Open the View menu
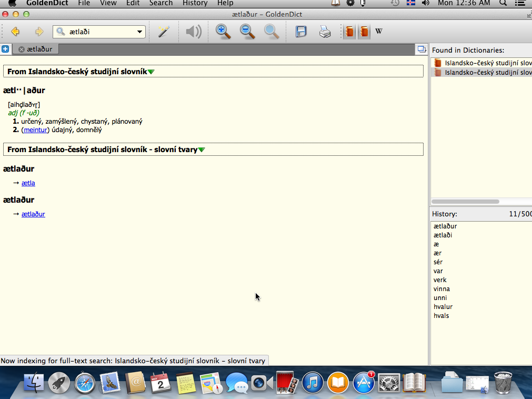Image resolution: width=532 pixels, height=399 pixels. tap(108, 3)
